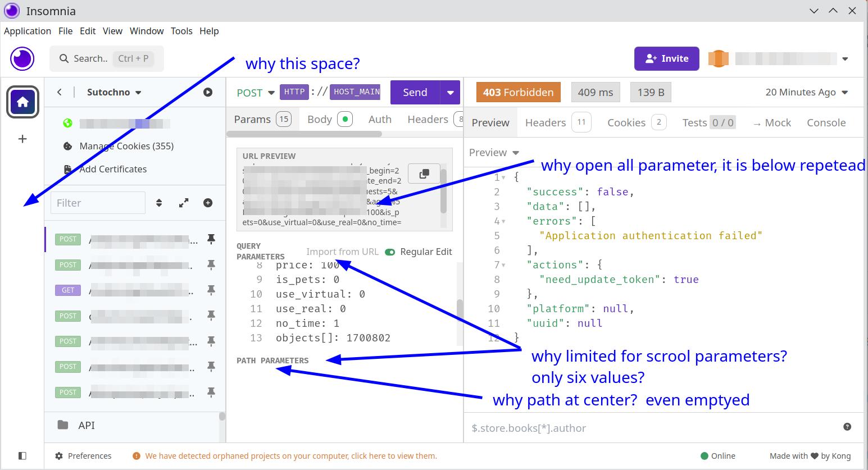Click the HTTP variable tag in the URL

[x=294, y=92]
